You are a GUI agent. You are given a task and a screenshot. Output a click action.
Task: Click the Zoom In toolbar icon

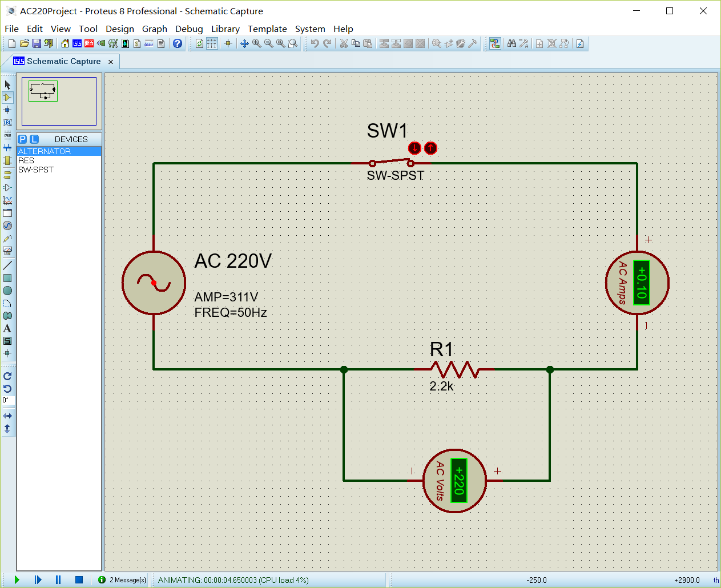pyautogui.click(x=256, y=44)
